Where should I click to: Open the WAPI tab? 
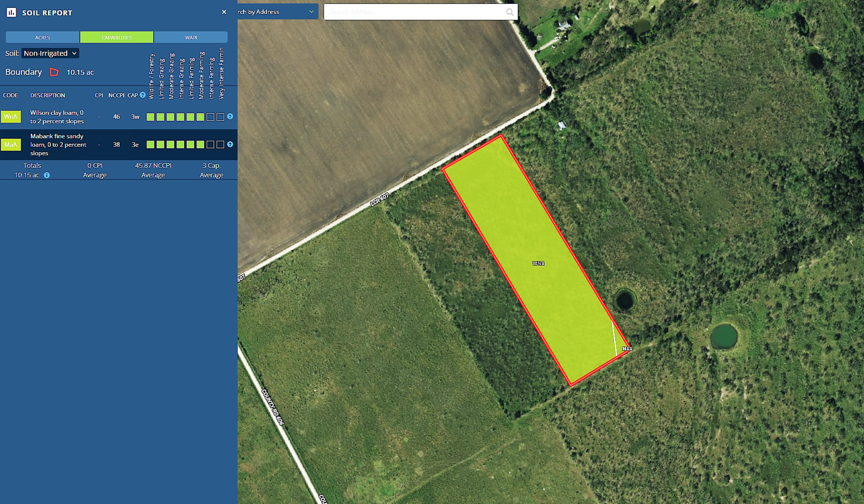pos(191,37)
